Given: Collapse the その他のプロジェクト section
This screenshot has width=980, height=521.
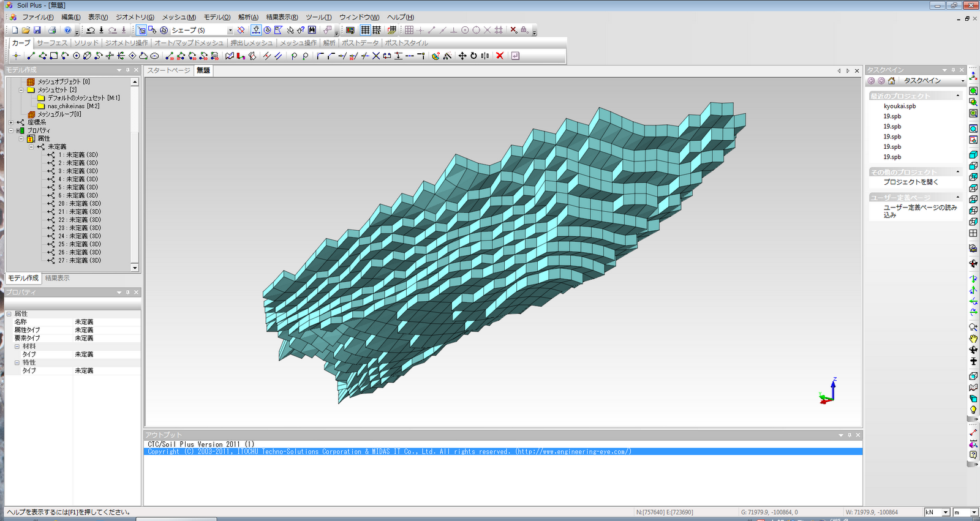Looking at the screenshot, I should point(958,172).
